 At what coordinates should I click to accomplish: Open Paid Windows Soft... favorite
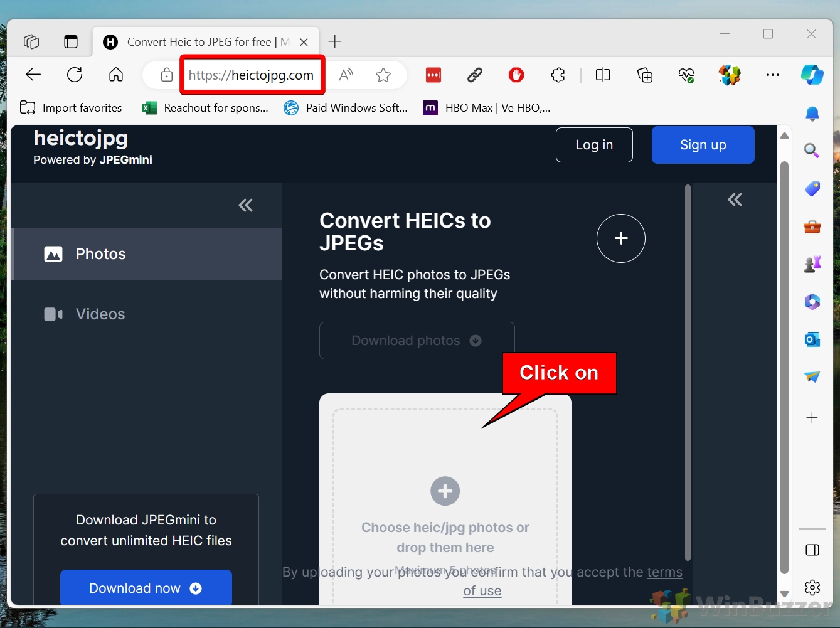pyautogui.click(x=346, y=108)
